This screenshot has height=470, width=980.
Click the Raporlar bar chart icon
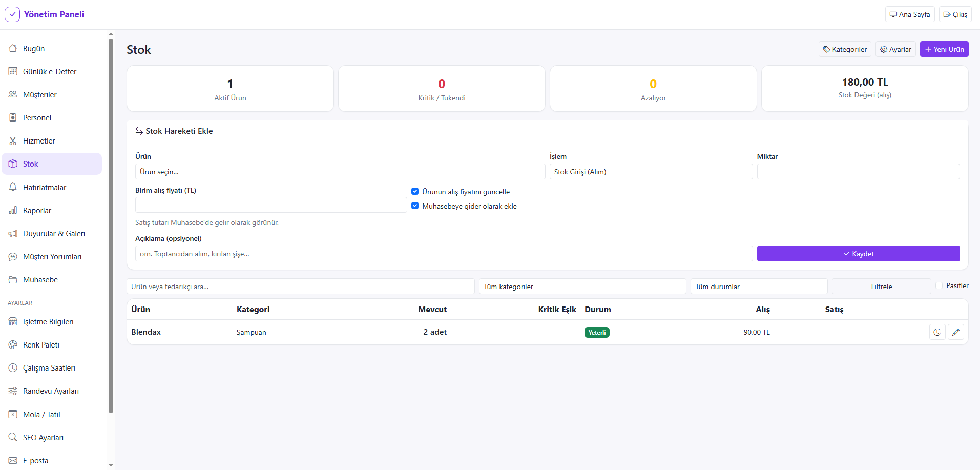13,210
